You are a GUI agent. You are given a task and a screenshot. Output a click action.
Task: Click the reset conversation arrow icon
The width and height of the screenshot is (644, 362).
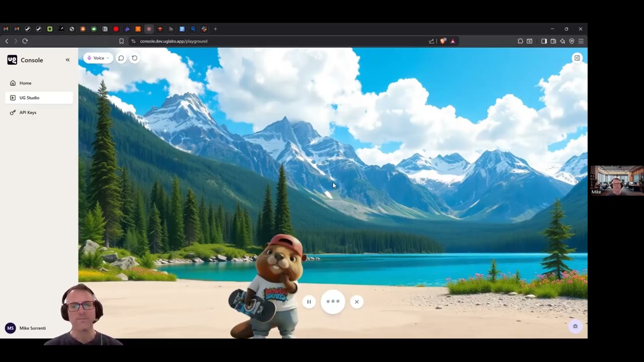tap(134, 58)
